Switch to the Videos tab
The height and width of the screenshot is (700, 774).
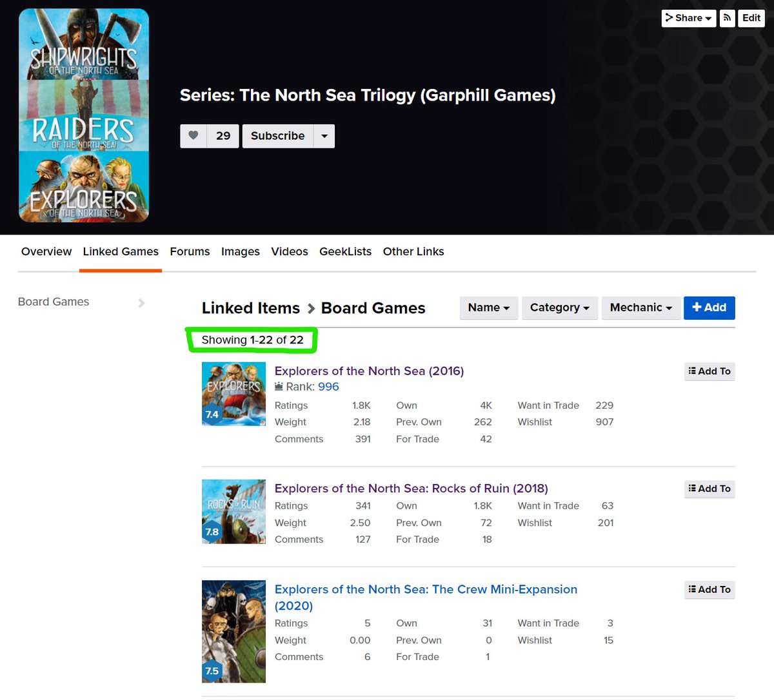pyautogui.click(x=290, y=251)
